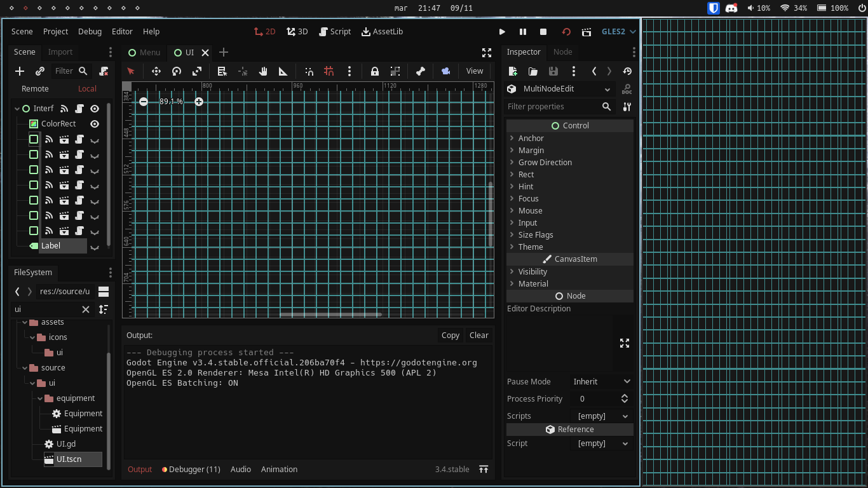This screenshot has height=488, width=868.
Task: Open Discord from the system tray
Action: (731, 8)
